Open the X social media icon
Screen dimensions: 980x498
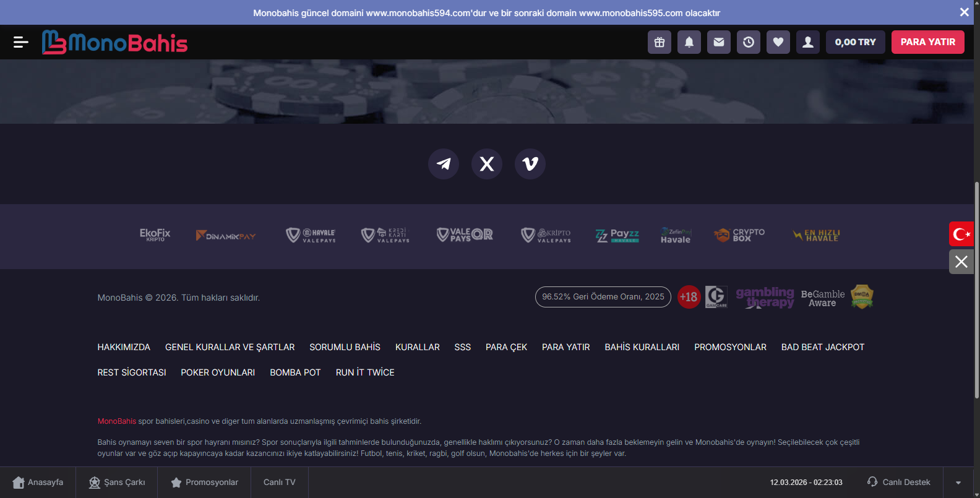487,164
